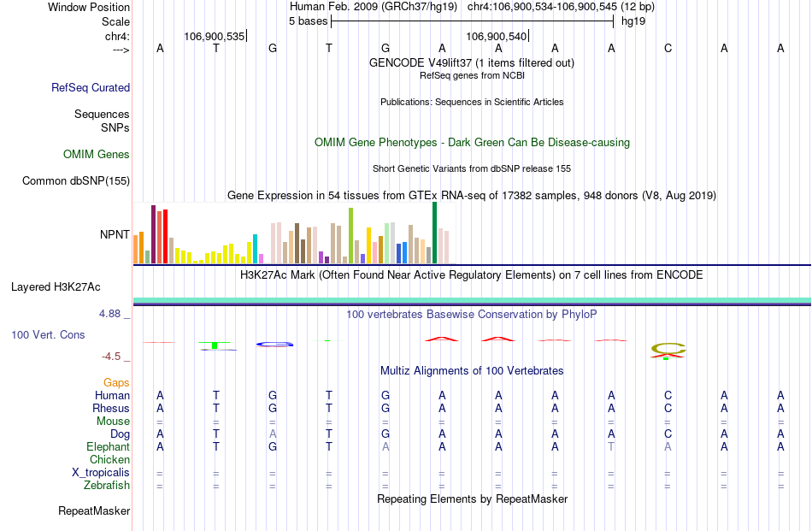The image size is (812, 531).
Task: Click the blue G conservation logo
Action: coord(274,344)
